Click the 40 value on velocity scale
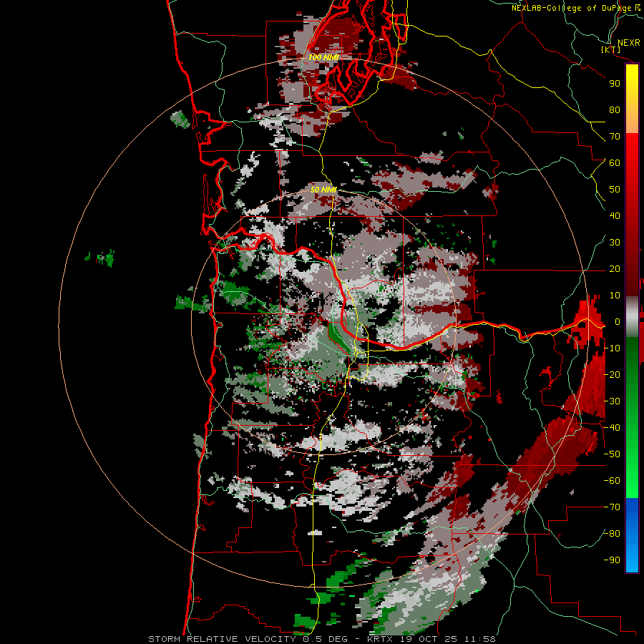Image resolution: width=644 pixels, height=644 pixels. tap(615, 216)
